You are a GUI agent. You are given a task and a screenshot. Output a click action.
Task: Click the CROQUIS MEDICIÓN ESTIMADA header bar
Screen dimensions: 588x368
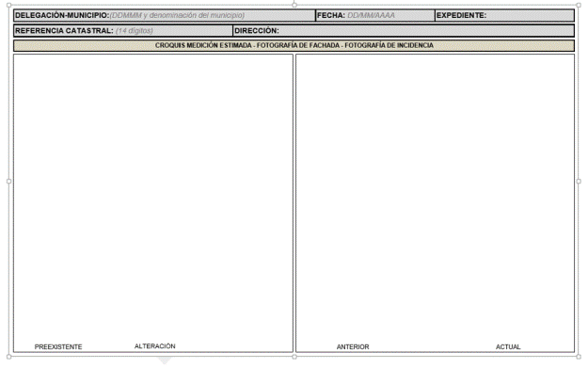[x=294, y=45]
